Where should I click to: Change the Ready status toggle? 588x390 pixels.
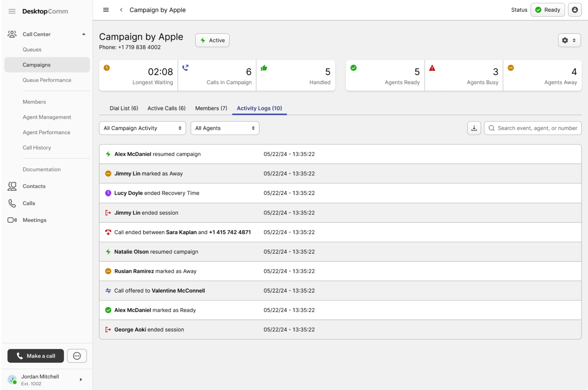(x=547, y=10)
